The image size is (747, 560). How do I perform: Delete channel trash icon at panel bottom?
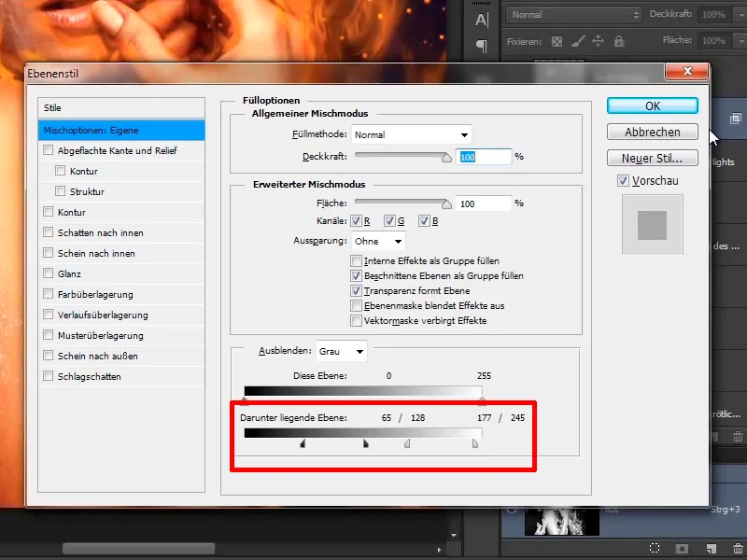click(x=738, y=549)
